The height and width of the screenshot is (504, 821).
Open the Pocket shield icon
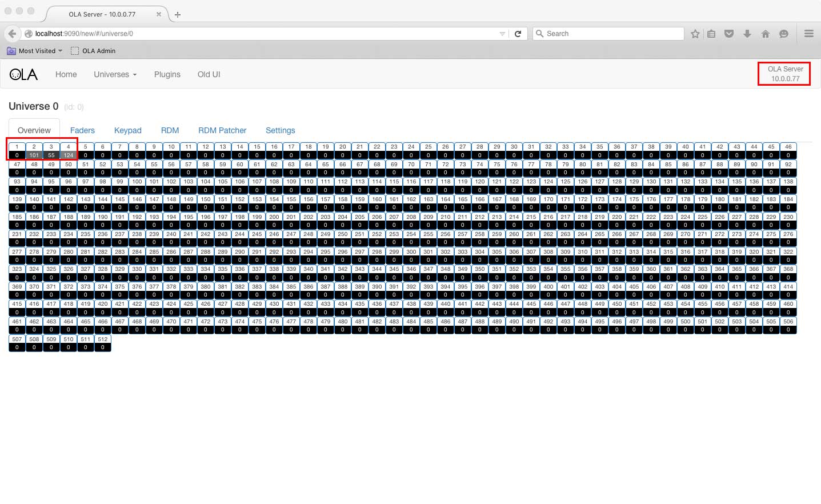[729, 34]
